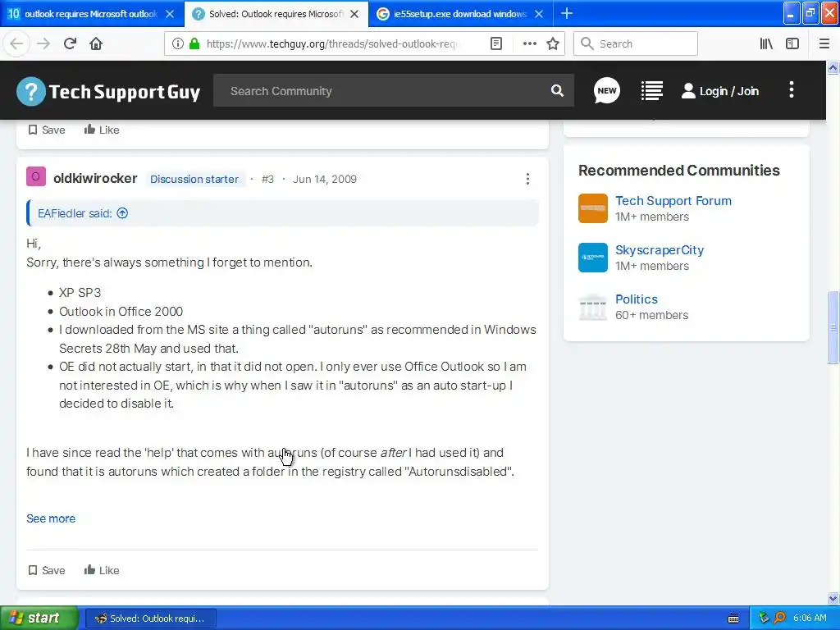
Task: Go back with the browser back arrow
Action: (x=16, y=44)
